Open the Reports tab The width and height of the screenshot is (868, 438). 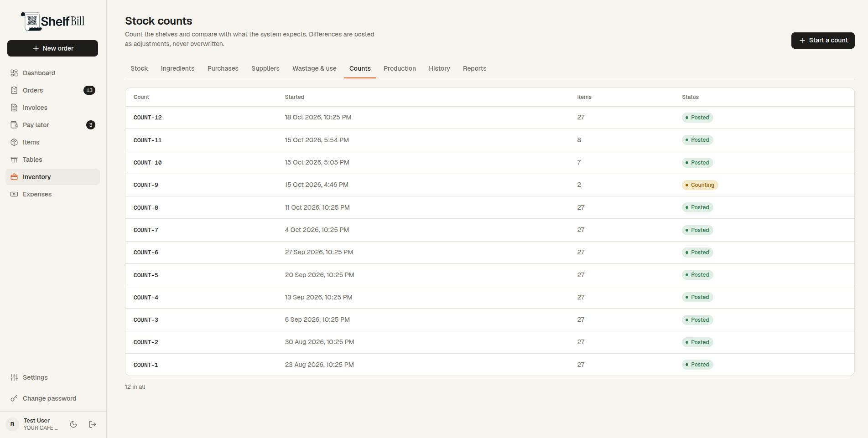tap(474, 68)
